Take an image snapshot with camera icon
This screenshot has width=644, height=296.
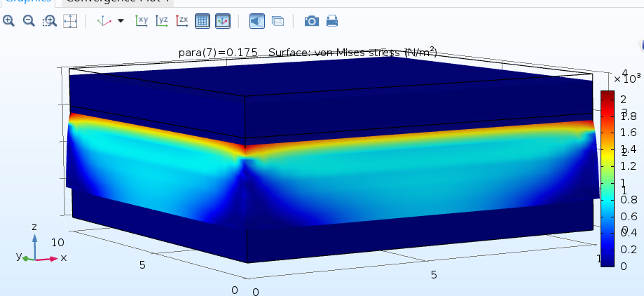click(x=312, y=21)
